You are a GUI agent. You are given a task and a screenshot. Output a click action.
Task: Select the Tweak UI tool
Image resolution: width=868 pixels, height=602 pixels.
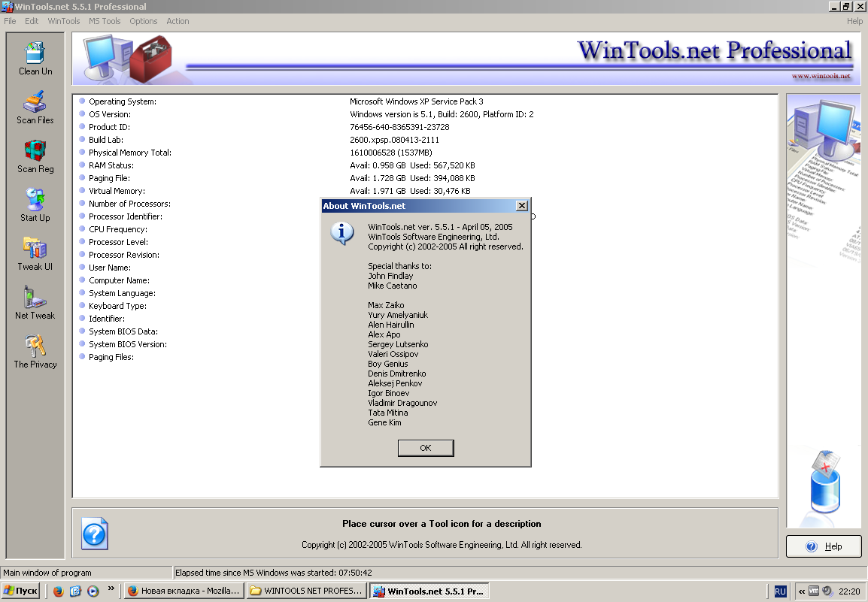tap(35, 253)
